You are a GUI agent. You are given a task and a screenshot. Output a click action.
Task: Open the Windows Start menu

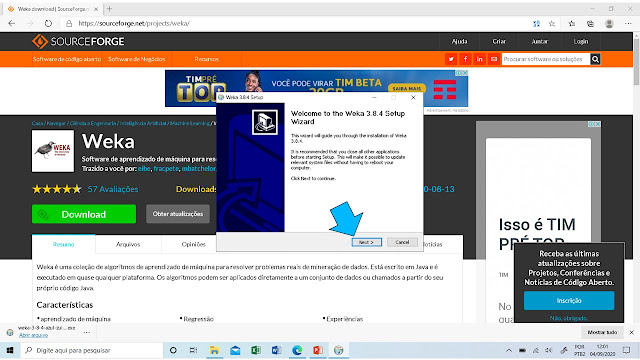click(x=10, y=350)
